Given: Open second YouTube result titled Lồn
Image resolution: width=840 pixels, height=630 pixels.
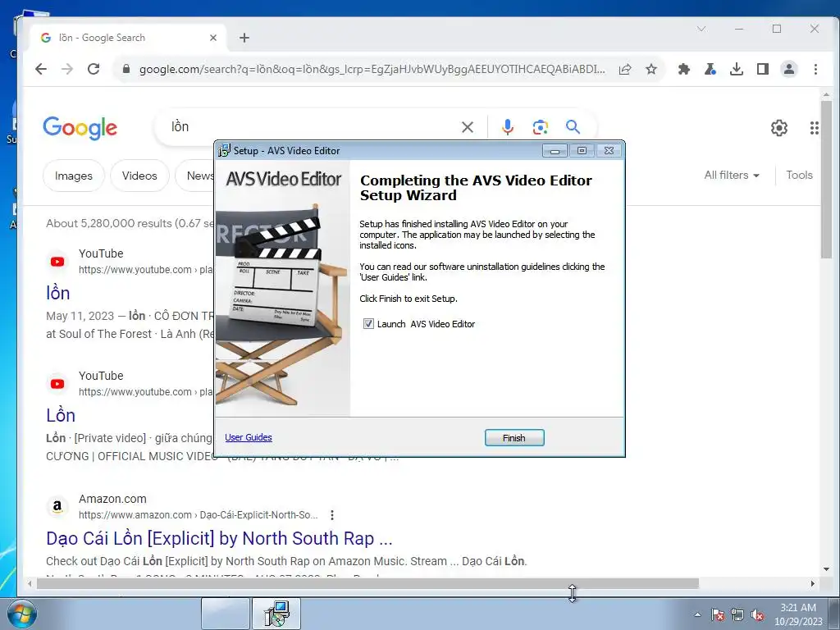Looking at the screenshot, I should point(61,415).
